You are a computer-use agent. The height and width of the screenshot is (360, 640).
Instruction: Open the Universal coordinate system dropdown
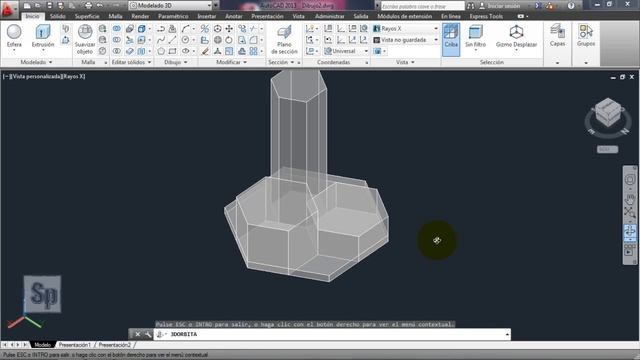coord(346,51)
